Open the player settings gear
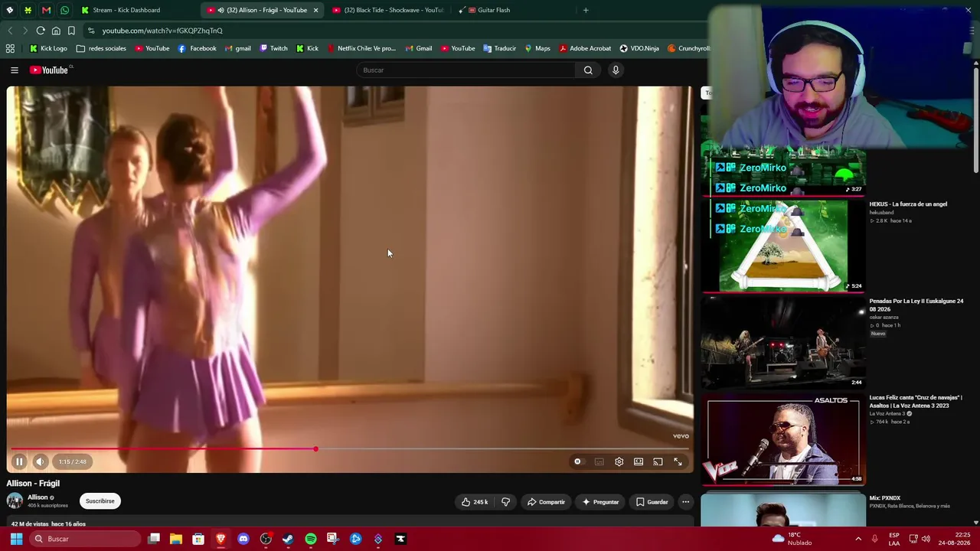The width and height of the screenshot is (980, 551). (619, 461)
